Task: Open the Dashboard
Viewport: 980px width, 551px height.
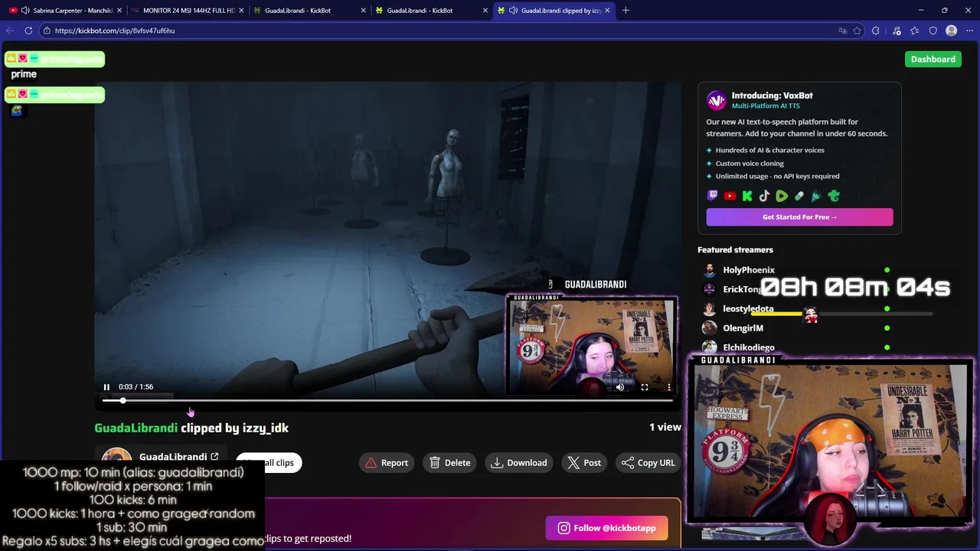Action: pos(933,59)
